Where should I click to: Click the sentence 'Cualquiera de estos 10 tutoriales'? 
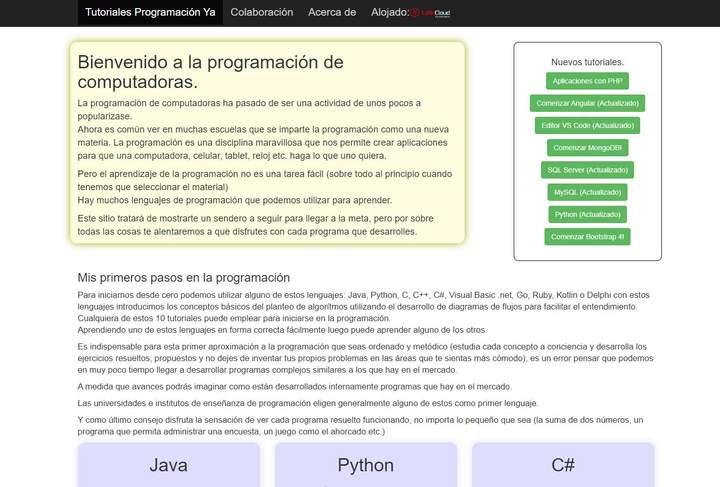(234, 318)
